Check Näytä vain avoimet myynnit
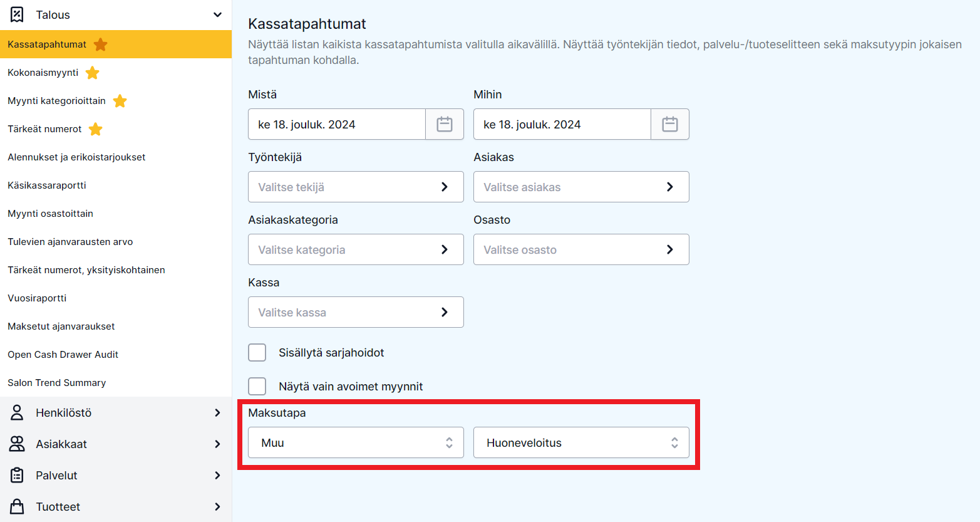This screenshot has width=980, height=522. click(x=257, y=386)
